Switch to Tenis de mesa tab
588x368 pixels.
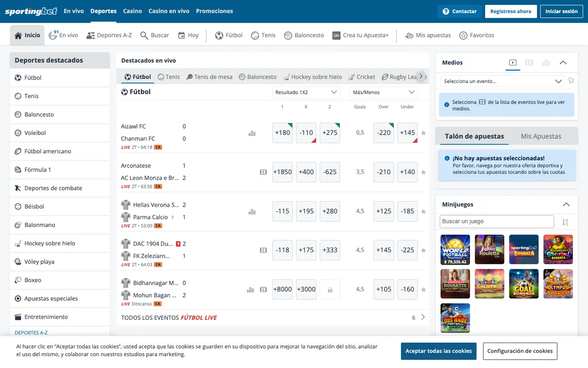209,77
